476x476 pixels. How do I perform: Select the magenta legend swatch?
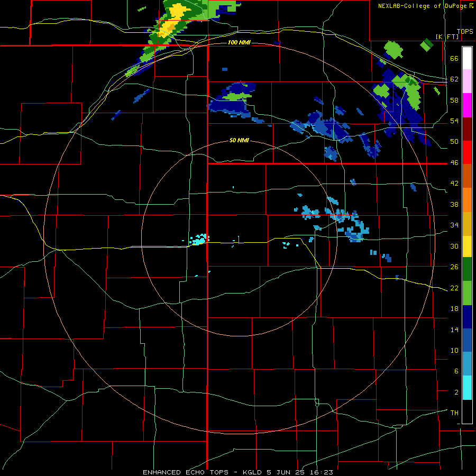pos(467,105)
